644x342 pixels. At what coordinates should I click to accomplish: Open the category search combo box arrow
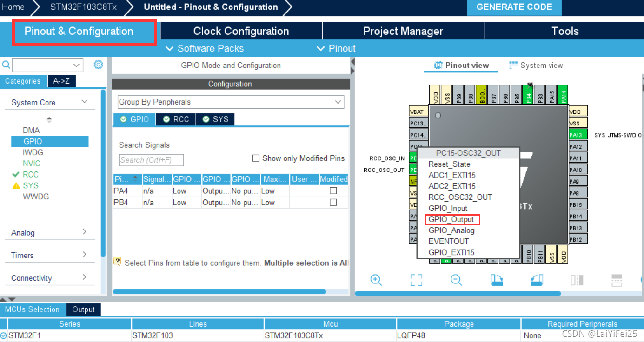[x=77, y=65]
